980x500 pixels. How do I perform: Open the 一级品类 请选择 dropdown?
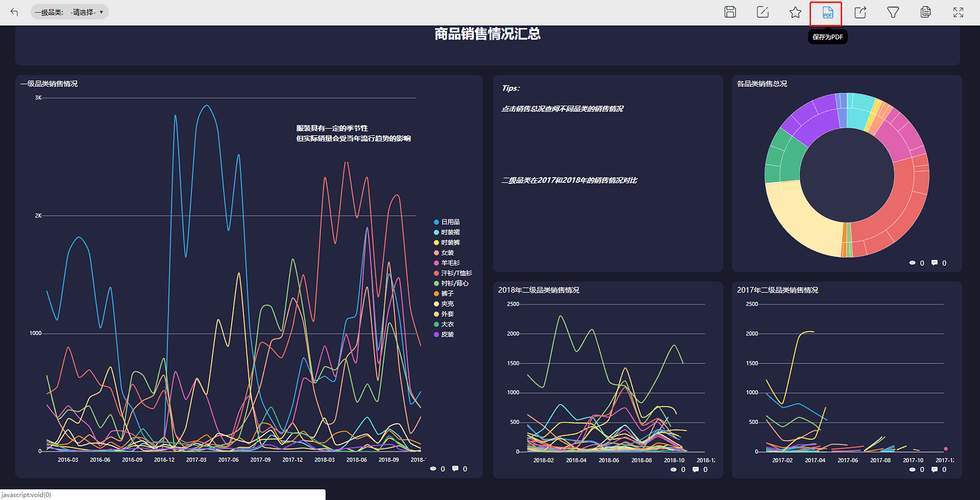point(70,12)
